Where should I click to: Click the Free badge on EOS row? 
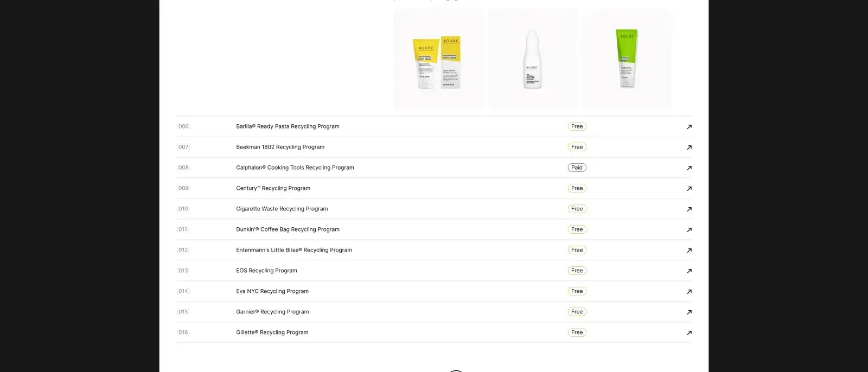pos(577,271)
